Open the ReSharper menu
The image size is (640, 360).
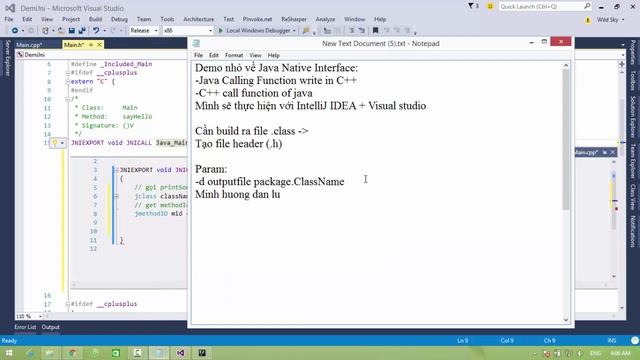(294, 19)
